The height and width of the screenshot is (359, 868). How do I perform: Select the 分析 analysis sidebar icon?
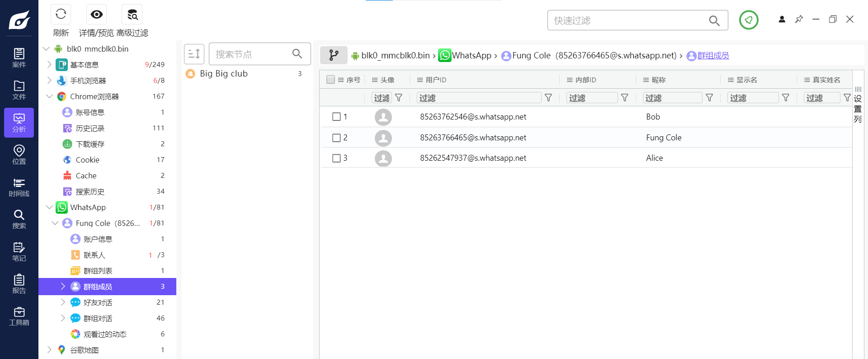coord(19,123)
